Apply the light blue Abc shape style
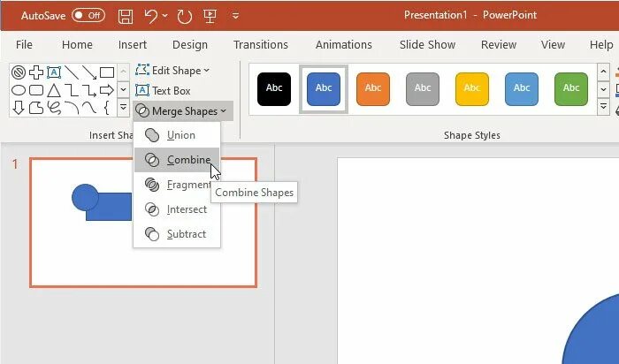The width and height of the screenshot is (619, 364). 522,89
